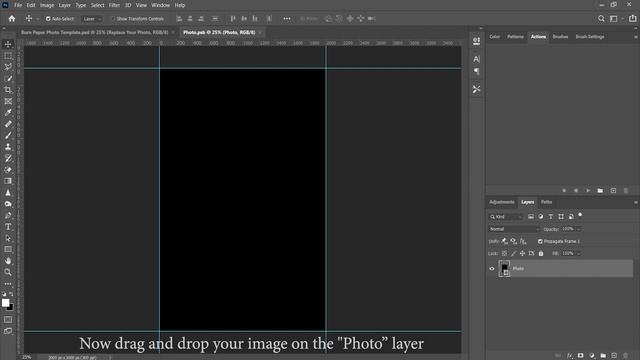This screenshot has height=360, width=640.
Task: Open the Layers panel flyout menu
Action: (x=636, y=202)
